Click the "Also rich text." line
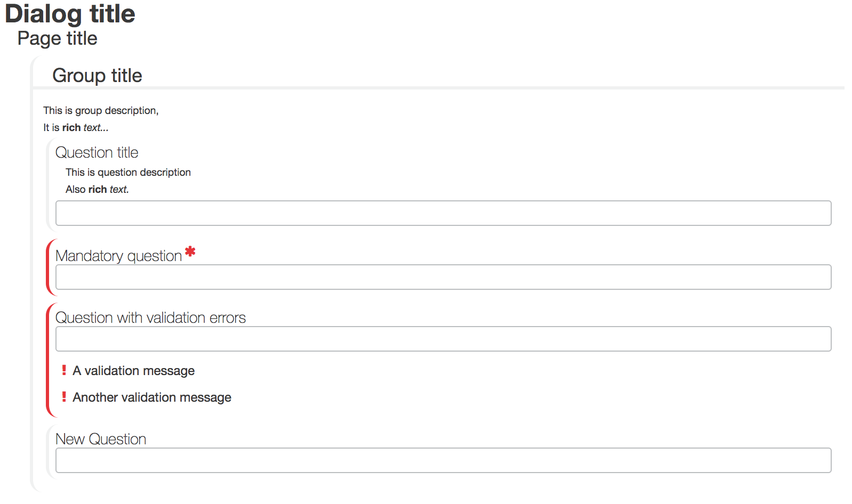This screenshot has width=852, height=504. 97,189
